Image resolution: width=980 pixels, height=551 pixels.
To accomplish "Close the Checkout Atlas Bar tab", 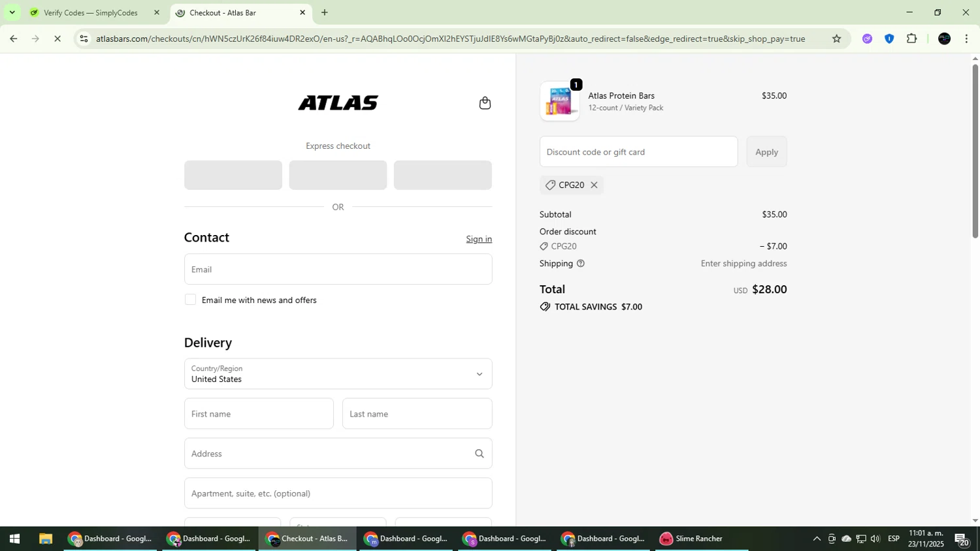I will (x=302, y=12).
